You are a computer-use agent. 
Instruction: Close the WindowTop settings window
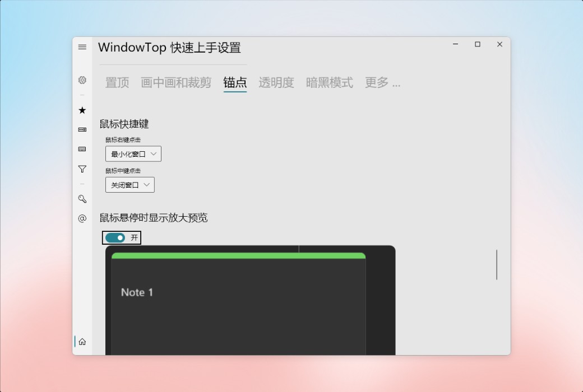[x=499, y=44]
